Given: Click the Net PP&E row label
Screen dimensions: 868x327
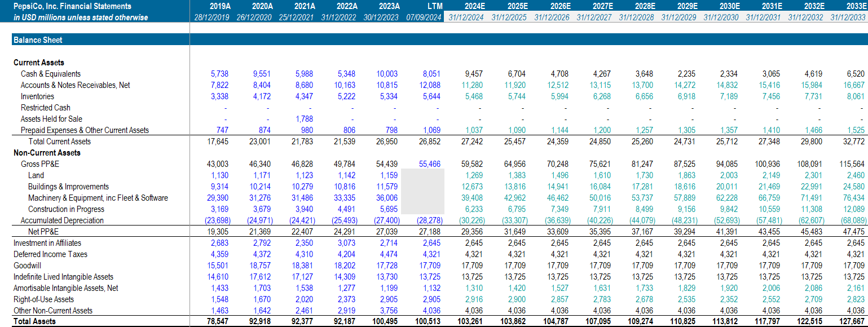Looking at the screenshot, I should click(43, 232).
